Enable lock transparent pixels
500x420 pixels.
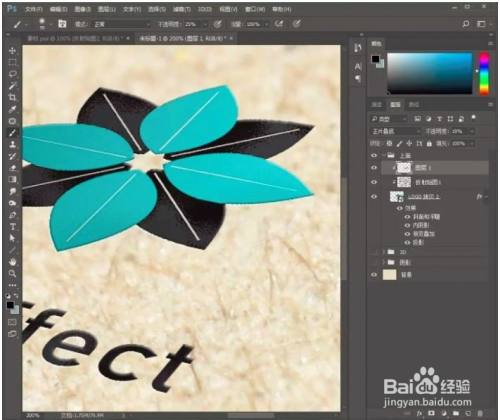pyautogui.click(x=389, y=144)
